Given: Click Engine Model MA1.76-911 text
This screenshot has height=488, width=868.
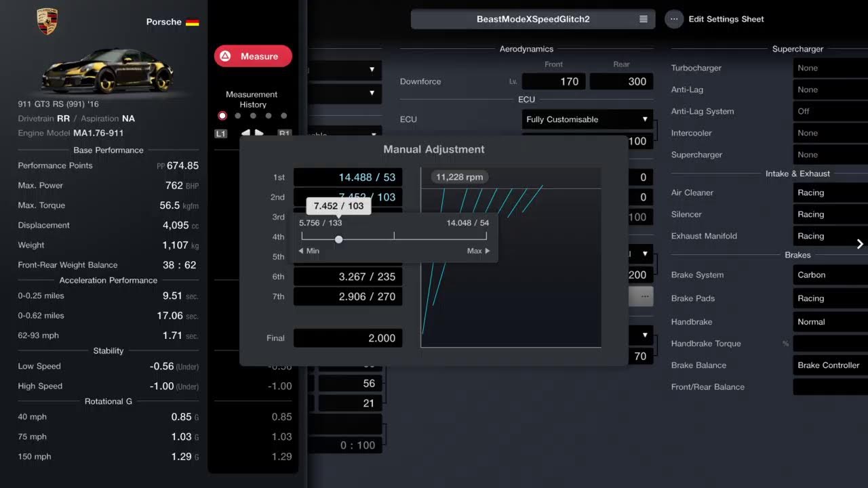Looking at the screenshot, I should tap(71, 133).
